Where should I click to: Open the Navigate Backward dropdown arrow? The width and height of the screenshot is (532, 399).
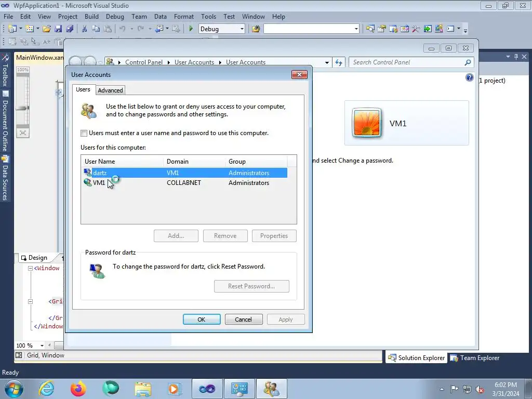[167, 29]
